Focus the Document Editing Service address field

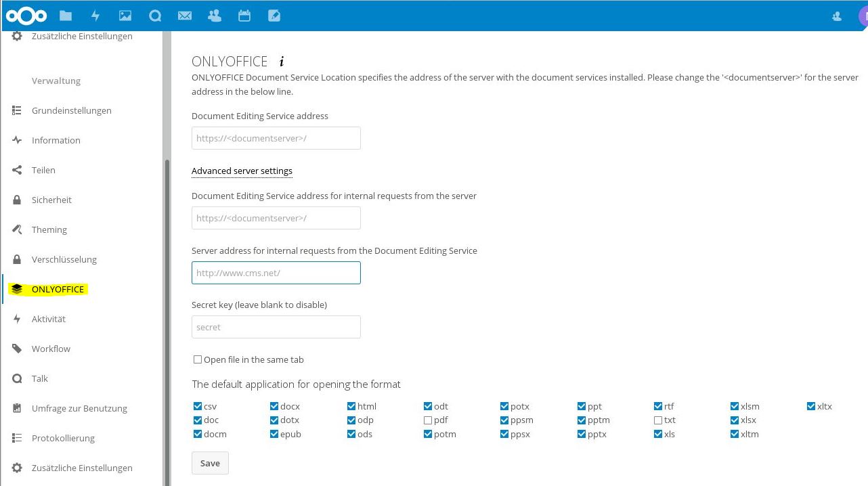tap(276, 138)
